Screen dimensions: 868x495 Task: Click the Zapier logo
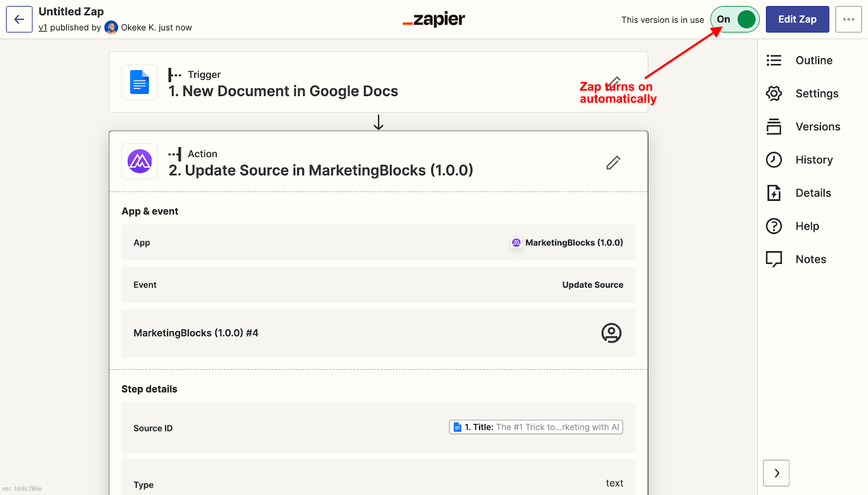pos(434,20)
